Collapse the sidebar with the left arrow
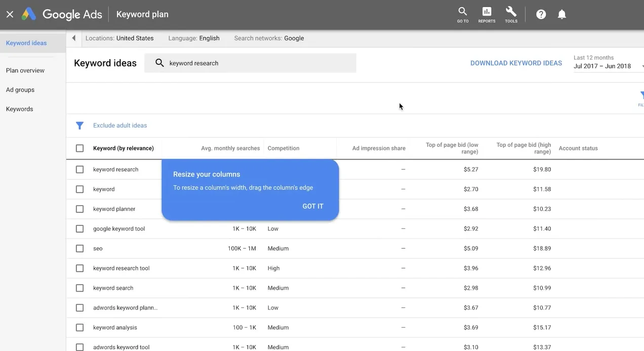 (x=74, y=38)
